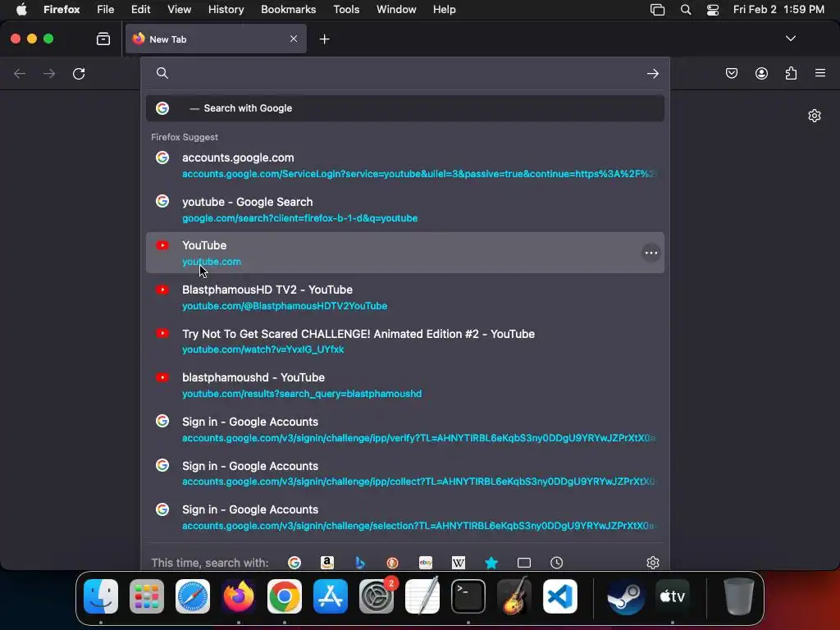The height and width of the screenshot is (630, 840).
Task: Open the Edit menu
Action: (140, 10)
